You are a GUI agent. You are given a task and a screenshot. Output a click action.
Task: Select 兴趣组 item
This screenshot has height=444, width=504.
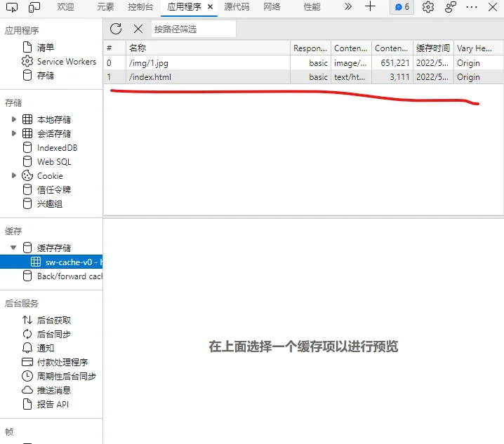click(x=50, y=203)
